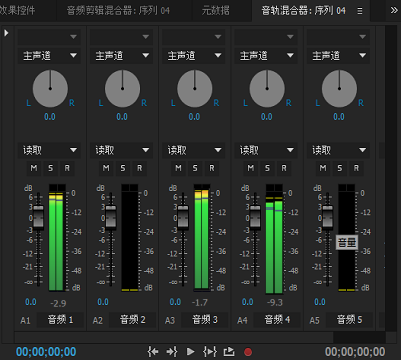
Task: Click A1 pan balance knob
Action: pyautogui.click(x=50, y=89)
